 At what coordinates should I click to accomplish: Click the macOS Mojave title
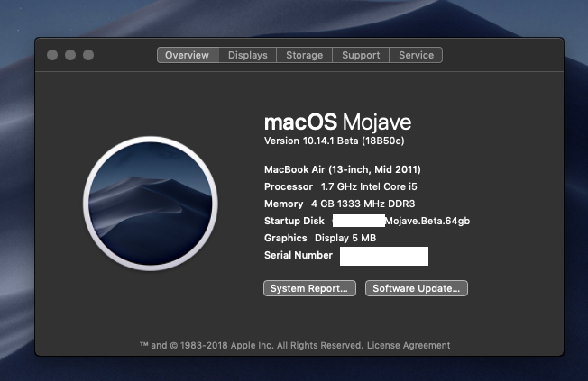pos(337,122)
